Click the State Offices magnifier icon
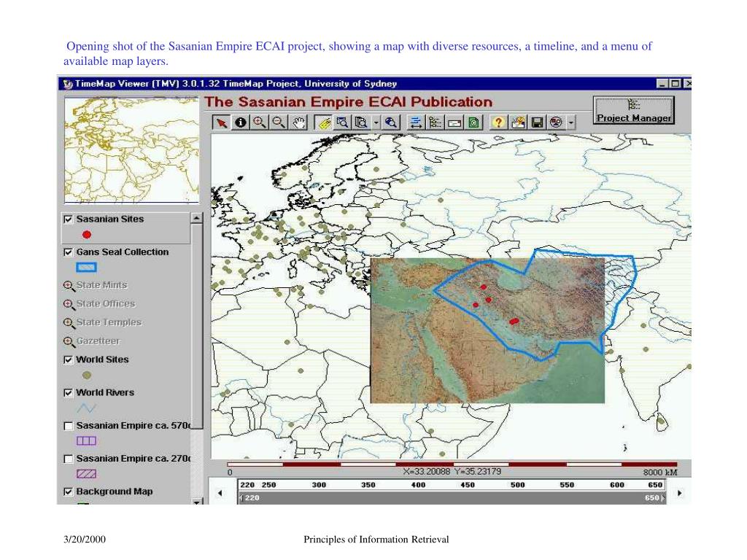The image size is (747, 560). (x=69, y=304)
